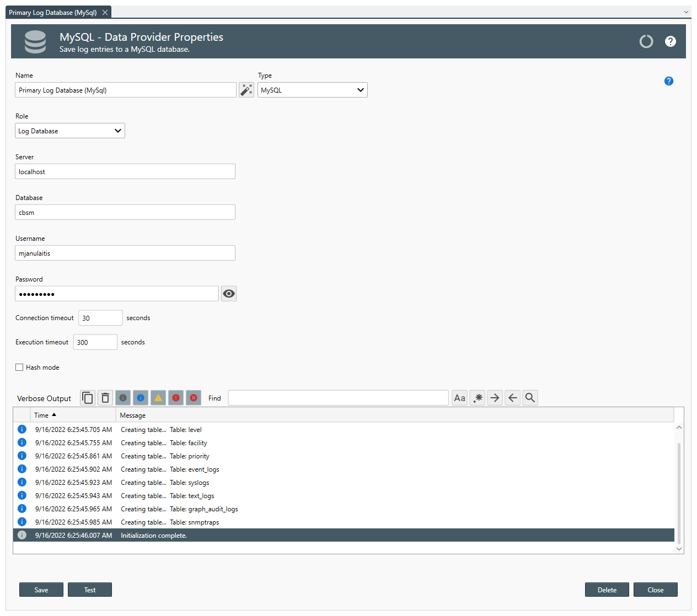Expand the Role dropdown
Screen dimensions: 697x616
coord(70,131)
